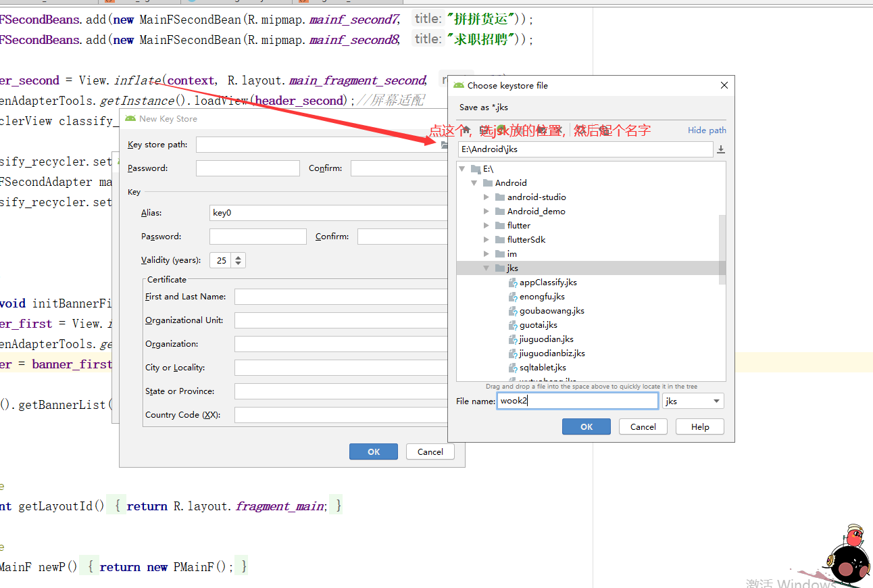
Task: Select sqltablet.jks in the file tree
Action: 543,368
